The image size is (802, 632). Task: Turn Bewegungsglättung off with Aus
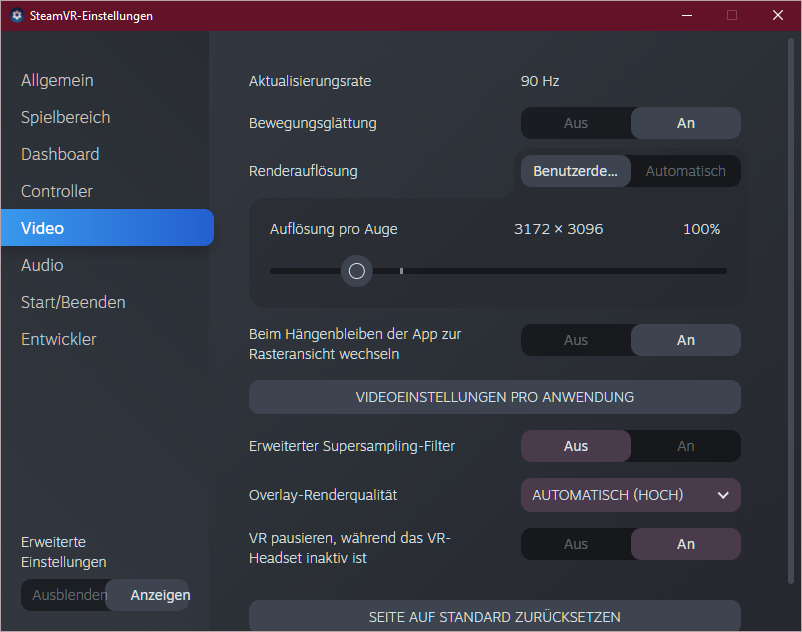576,123
